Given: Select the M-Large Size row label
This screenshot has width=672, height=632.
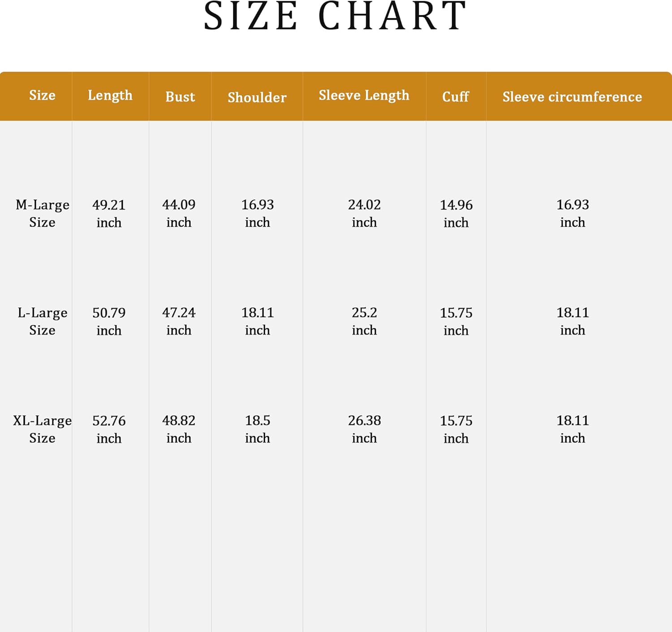Looking at the screenshot, I should tap(42, 213).
